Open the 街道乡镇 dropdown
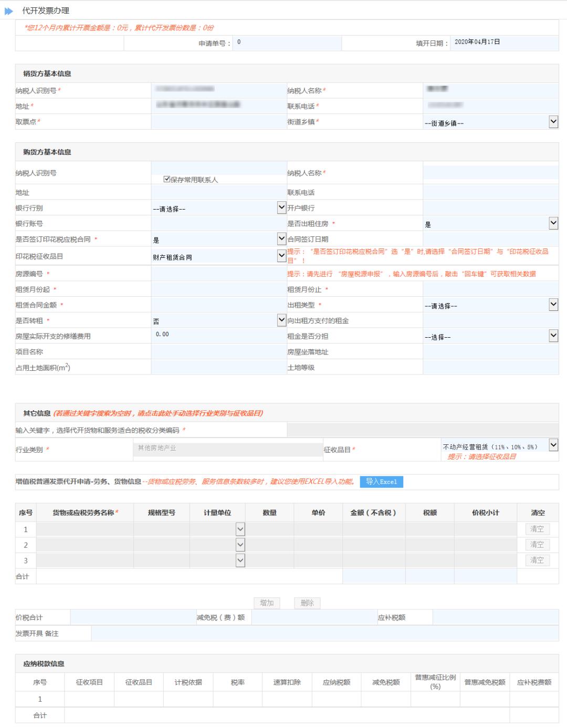Viewport: 567px width, 728px height. (553, 122)
